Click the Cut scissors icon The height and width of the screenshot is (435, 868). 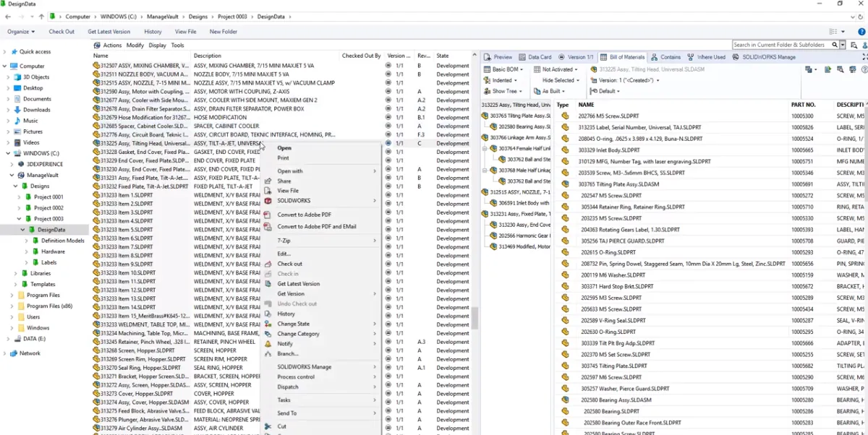pos(268,426)
